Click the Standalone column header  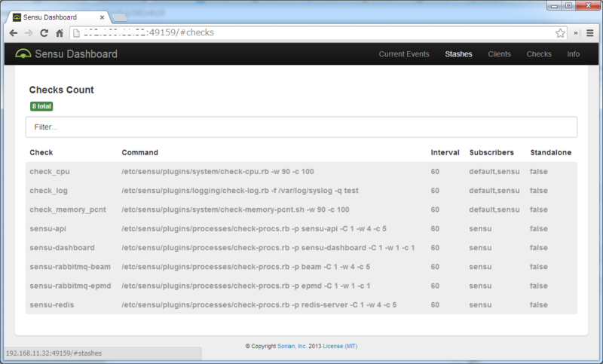coord(551,152)
